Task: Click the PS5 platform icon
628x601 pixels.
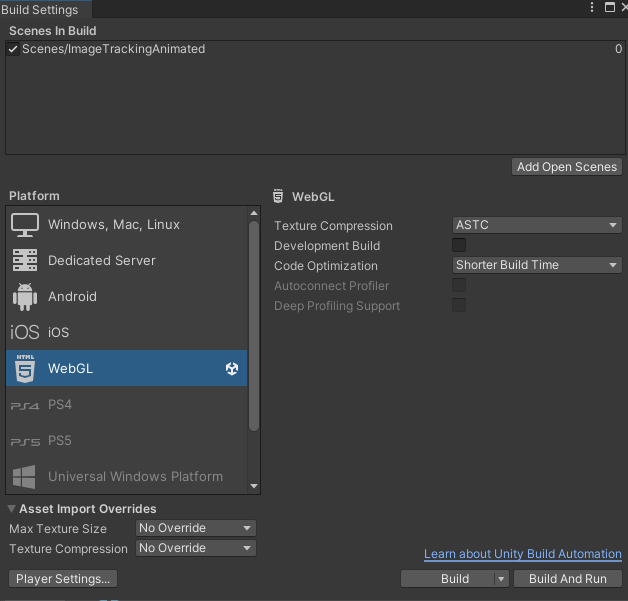Action: click(25, 441)
